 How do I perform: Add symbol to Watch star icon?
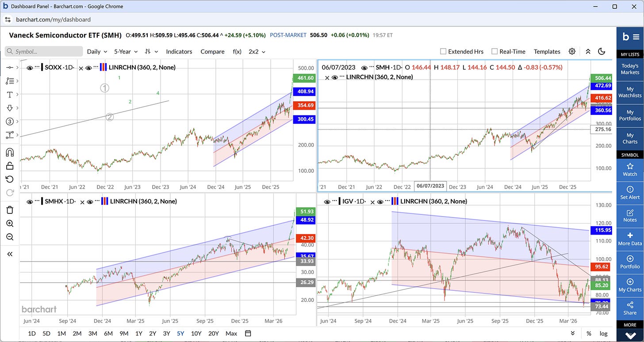point(630,169)
